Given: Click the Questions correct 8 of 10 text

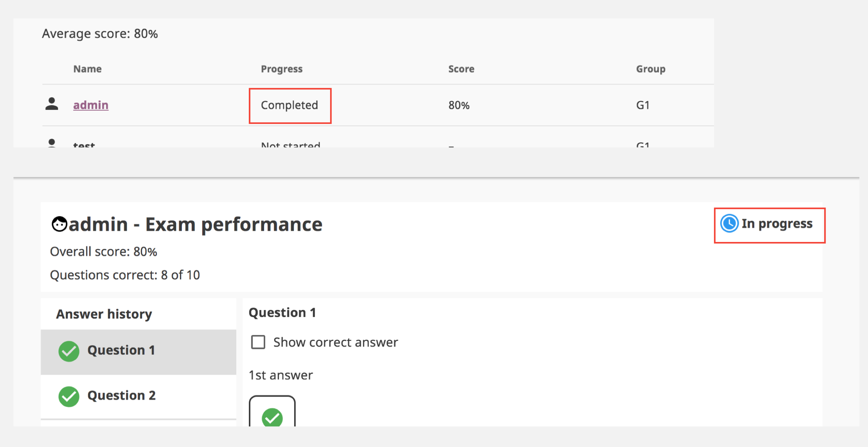Looking at the screenshot, I should point(125,275).
